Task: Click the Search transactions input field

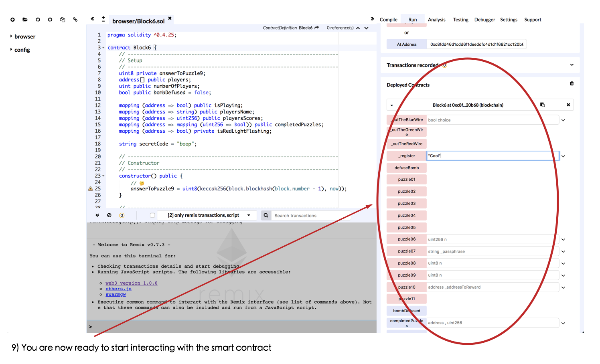Action: 311,215
